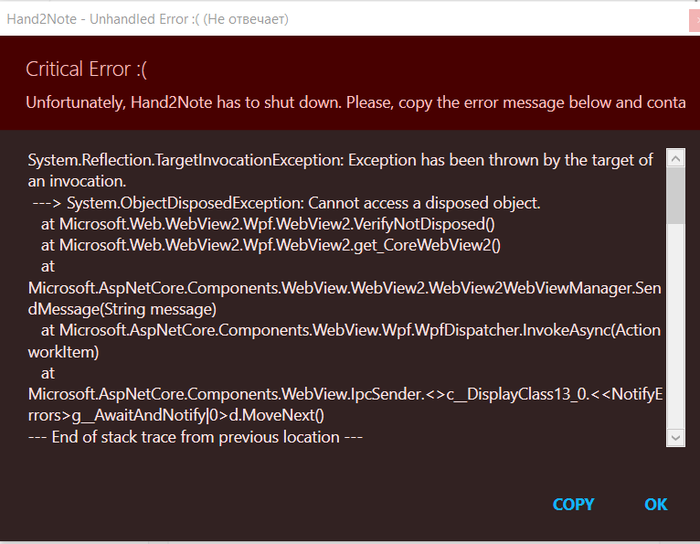Viewport: 700px width, 544px height.
Task: Click the 'Unfortunately, Hand2Note has to shut down' message
Action: (x=356, y=103)
